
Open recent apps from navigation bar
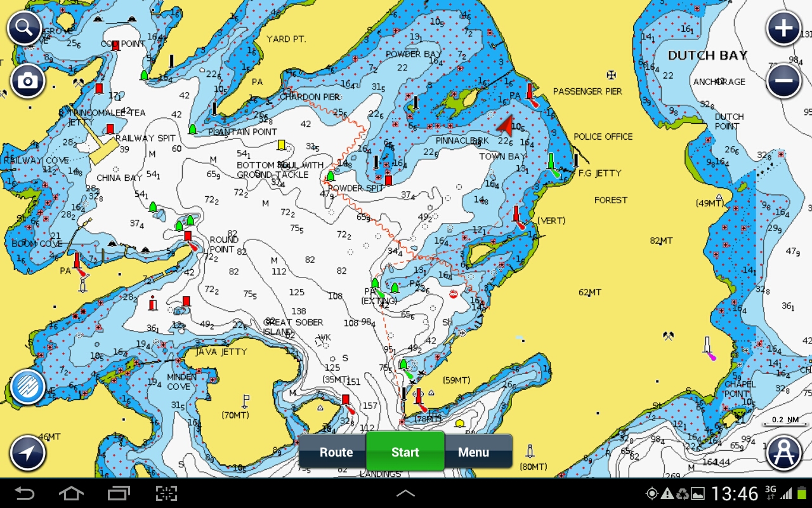(119, 493)
